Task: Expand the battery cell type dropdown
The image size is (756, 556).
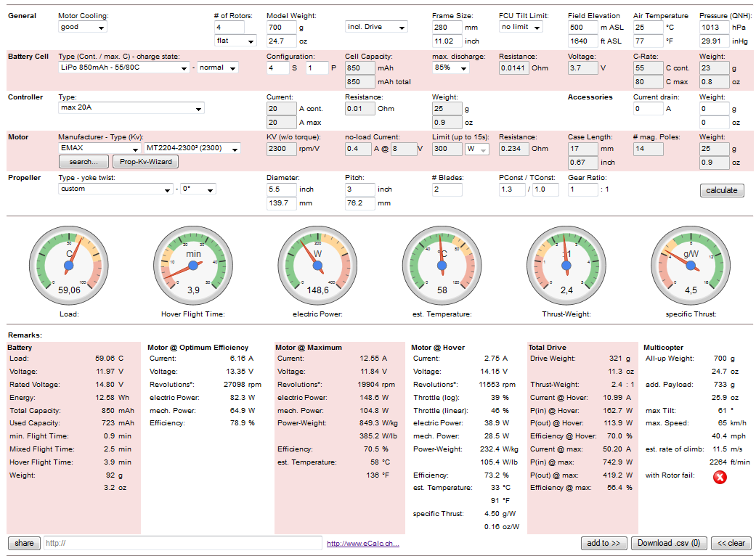Action: tap(124, 68)
